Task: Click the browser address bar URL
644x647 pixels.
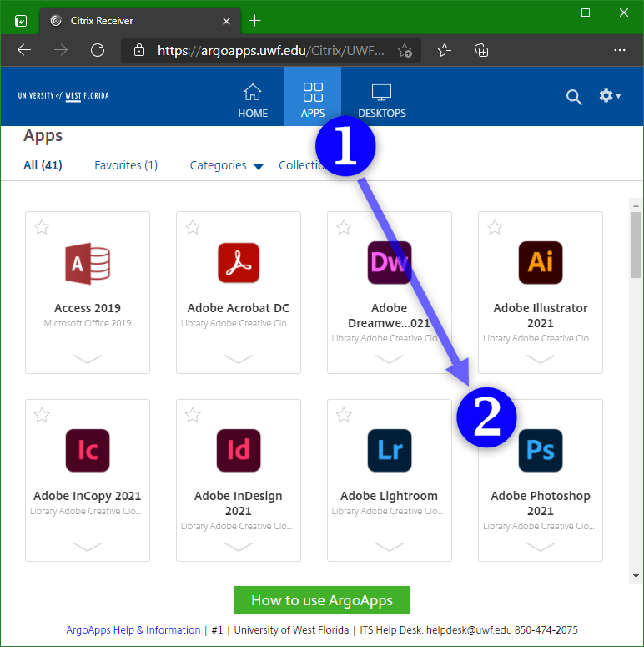Action: (271, 51)
